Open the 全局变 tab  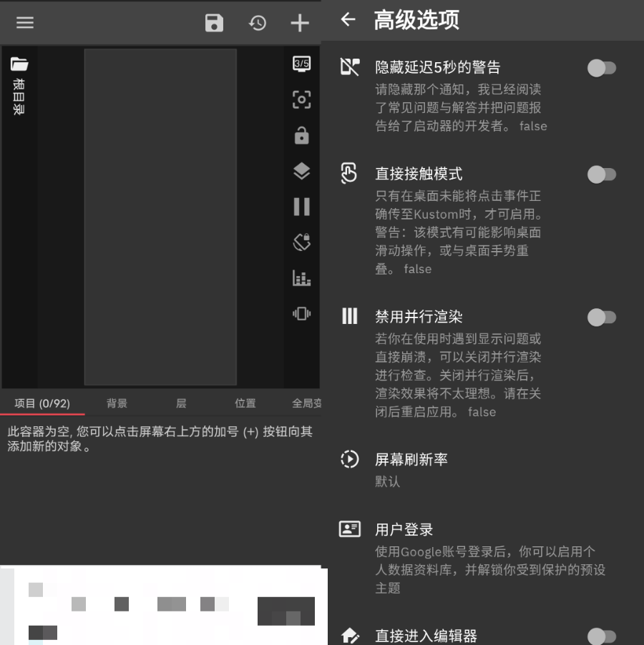pyautogui.click(x=306, y=403)
